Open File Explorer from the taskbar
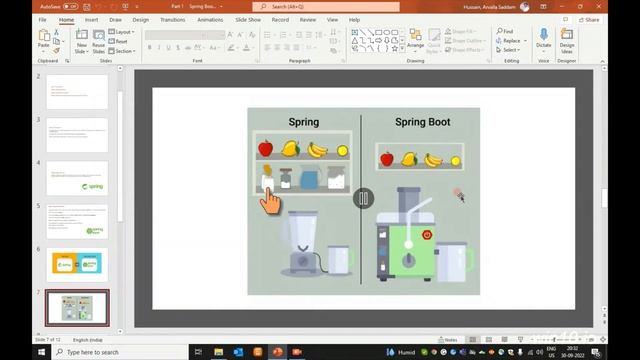640x360 pixels. [x=219, y=352]
